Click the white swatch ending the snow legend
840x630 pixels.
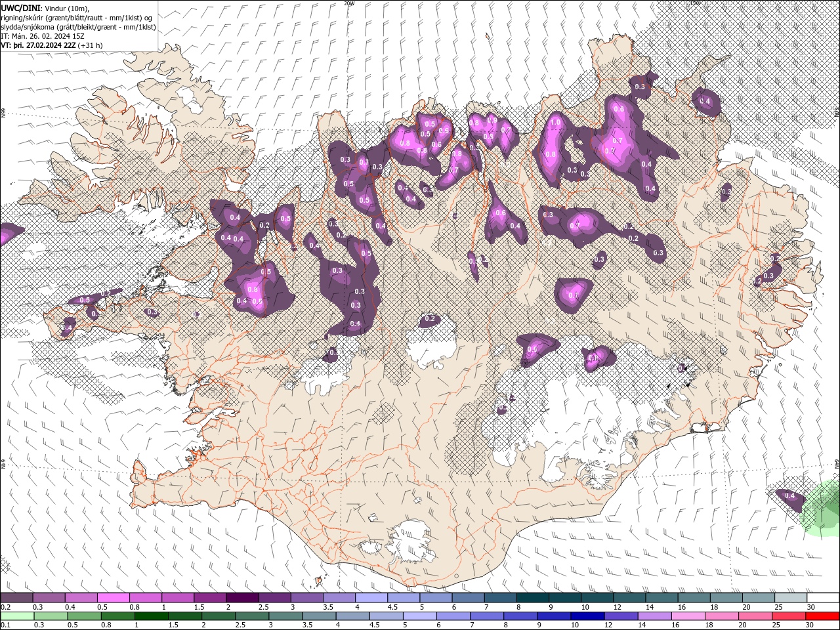pyautogui.click(x=823, y=597)
